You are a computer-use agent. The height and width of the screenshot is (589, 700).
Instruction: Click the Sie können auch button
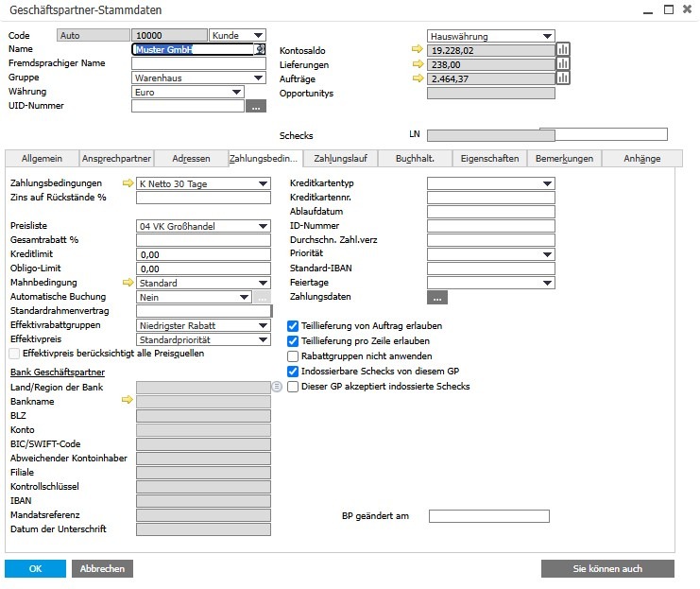pos(607,568)
